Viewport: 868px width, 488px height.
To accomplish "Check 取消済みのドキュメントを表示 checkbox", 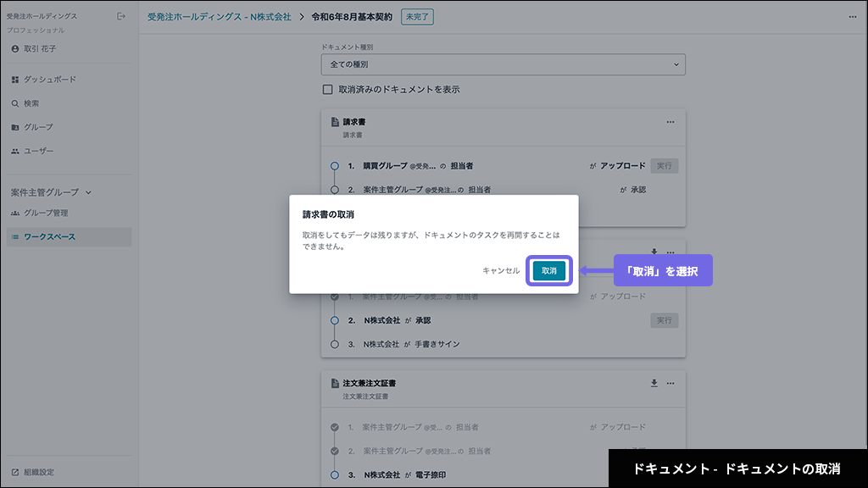I will point(328,90).
